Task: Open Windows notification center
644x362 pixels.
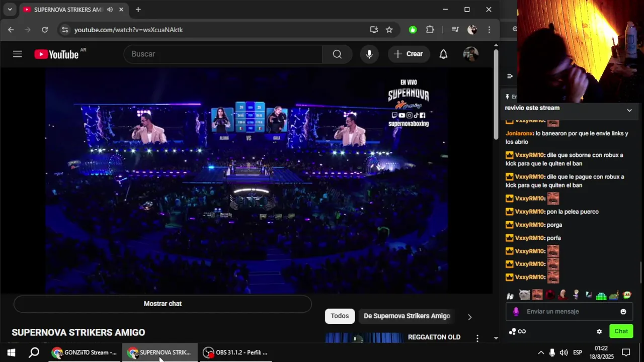Action: (x=626, y=352)
